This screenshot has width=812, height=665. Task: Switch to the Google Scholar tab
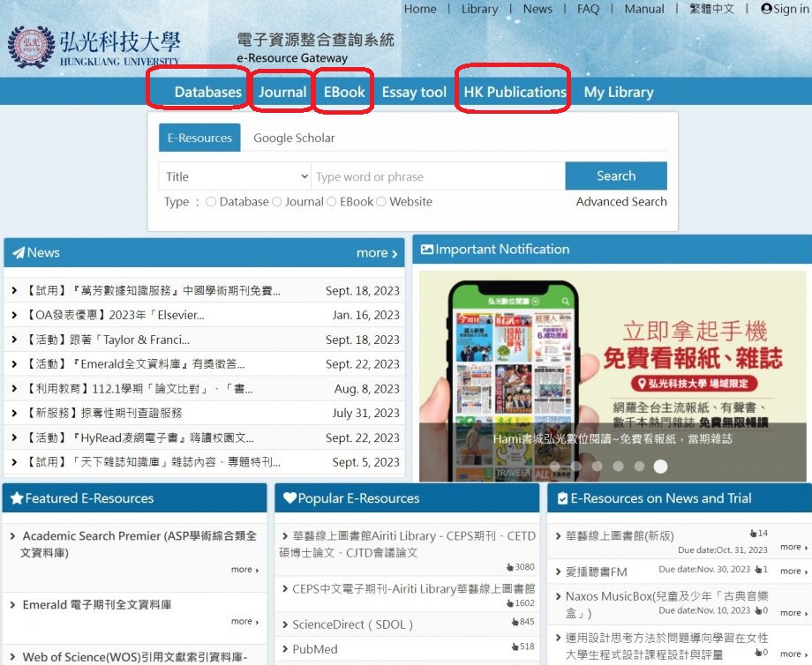(x=294, y=138)
